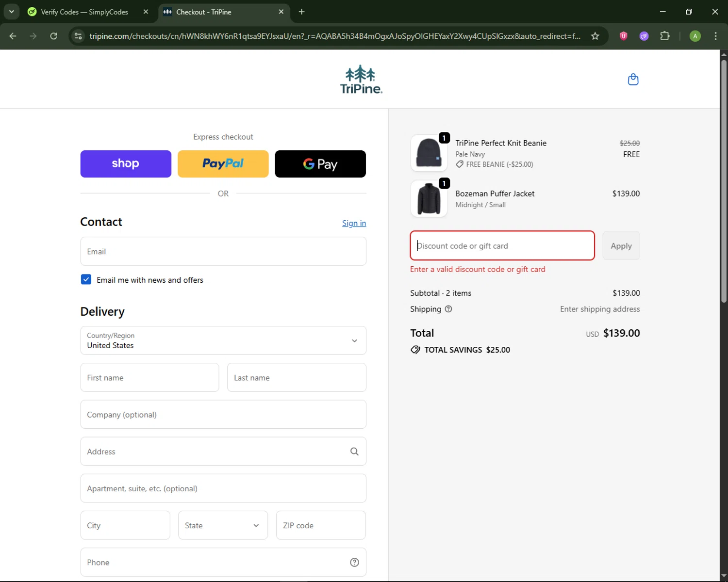Close the Verify Codes SimplyCodes tab
The image size is (728, 582).
tap(146, 12)
